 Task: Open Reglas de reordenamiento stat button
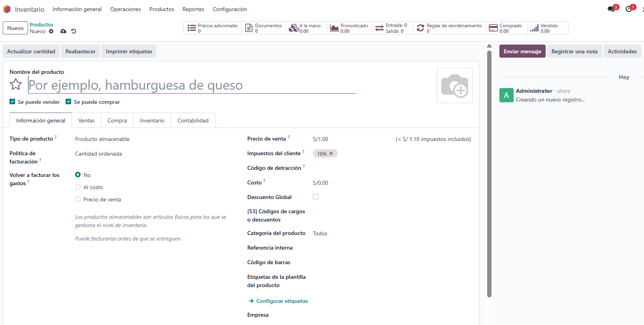[450, 28]
